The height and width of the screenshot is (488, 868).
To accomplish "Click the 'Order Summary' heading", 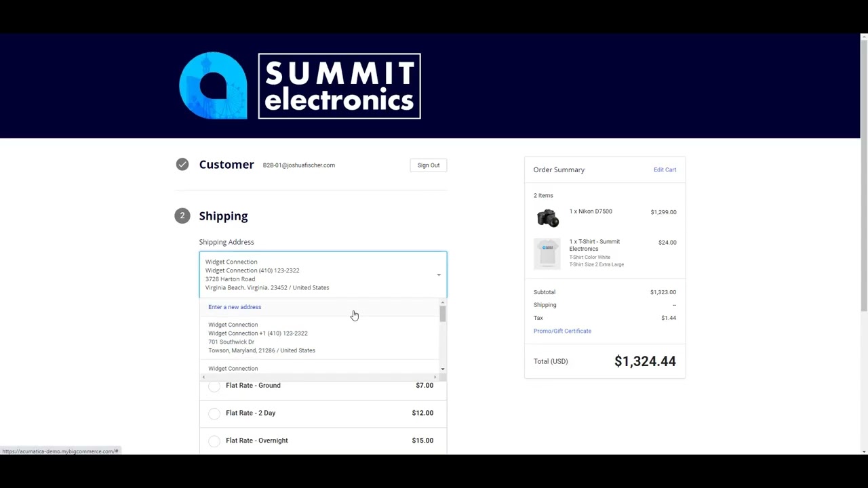I will pyautogui.click(x=559, y=169).
